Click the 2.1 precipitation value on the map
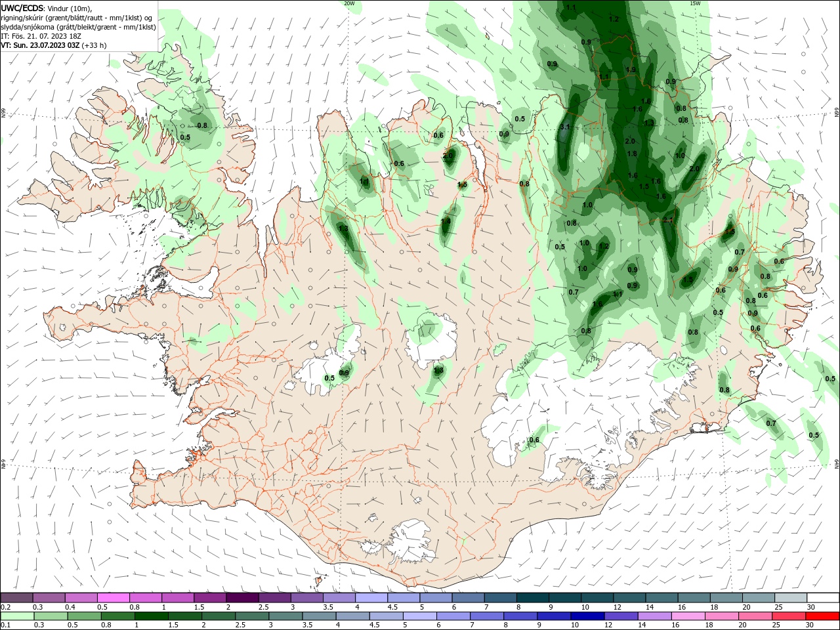The height and width of the screenshot is (630, 840). point(668,220)
